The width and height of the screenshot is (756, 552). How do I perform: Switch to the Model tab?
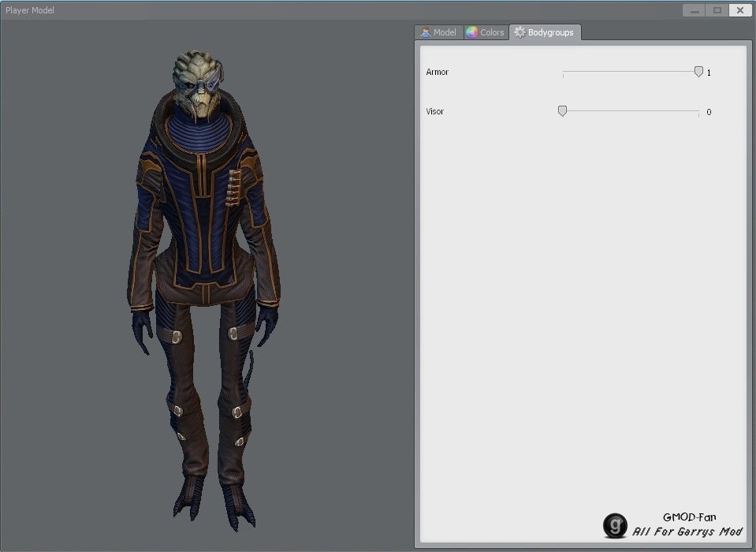tap(438, 32)
